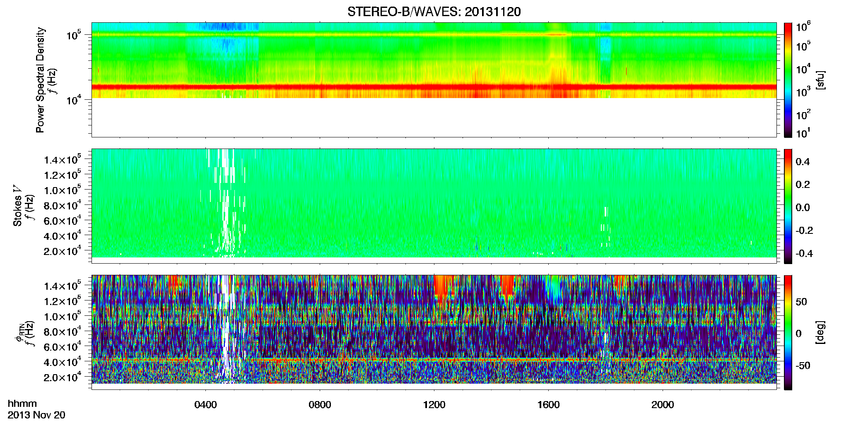Click the title STEREO-B/WAVES: 20131120
The image size is (868, 447).
point(434,12)
